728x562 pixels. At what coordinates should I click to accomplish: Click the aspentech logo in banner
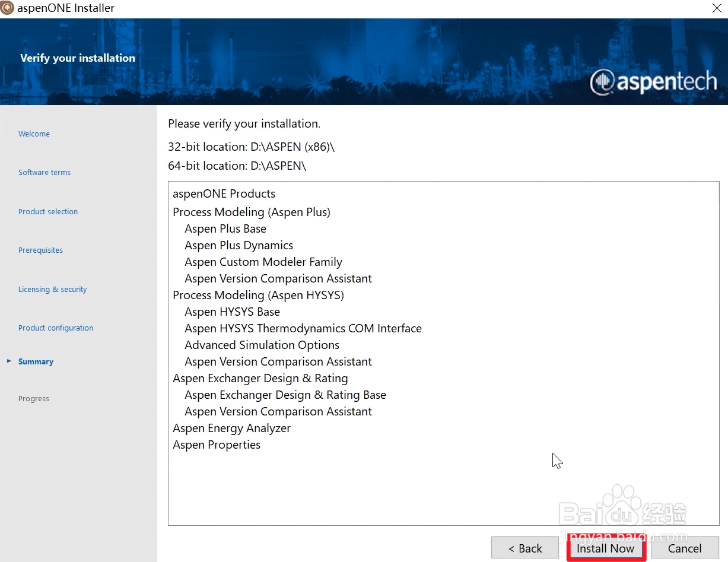(653, 82)
